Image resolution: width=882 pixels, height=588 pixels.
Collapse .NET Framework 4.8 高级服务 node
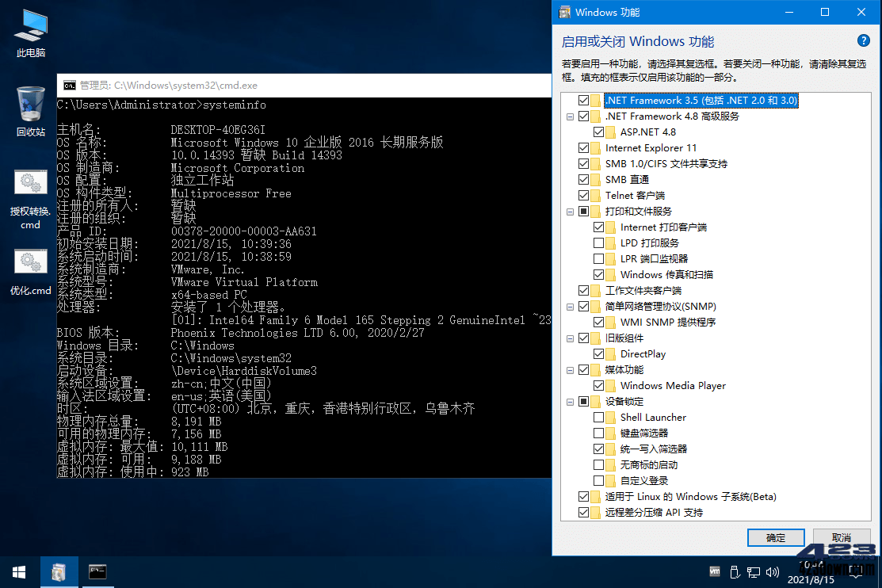point(571,116)
